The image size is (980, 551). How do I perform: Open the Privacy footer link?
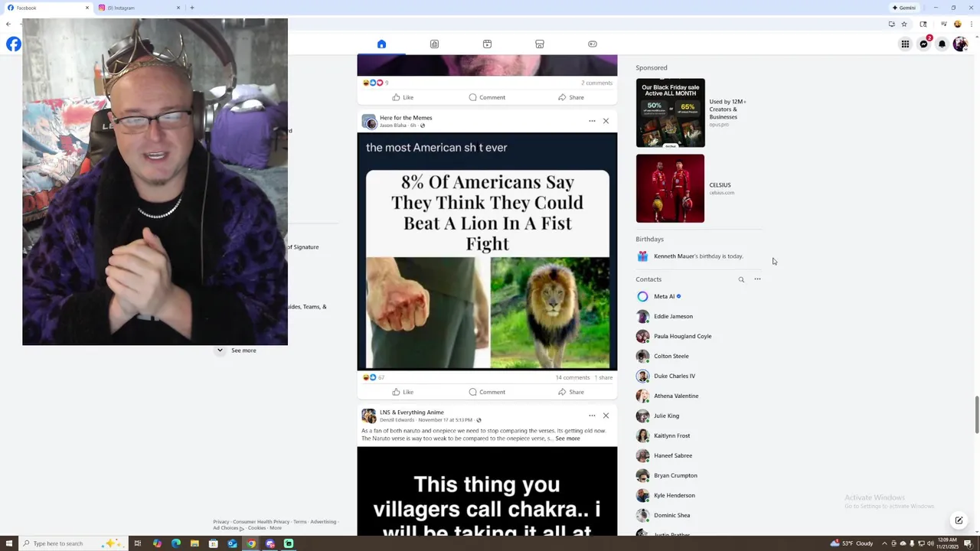(x=220, y=522)
